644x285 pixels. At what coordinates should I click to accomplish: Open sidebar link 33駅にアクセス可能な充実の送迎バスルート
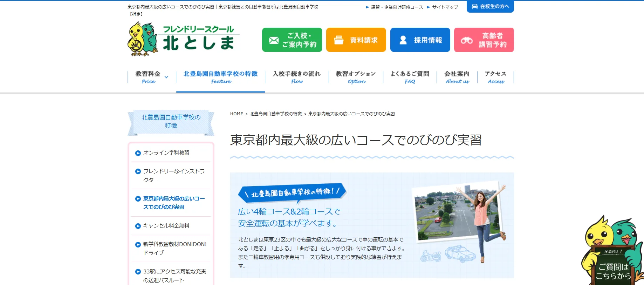tap(174, 276)
